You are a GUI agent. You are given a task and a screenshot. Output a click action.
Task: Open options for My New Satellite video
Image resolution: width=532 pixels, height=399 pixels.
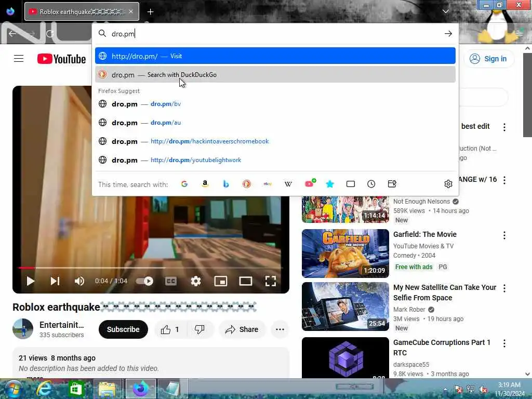(x=504, y=288)
